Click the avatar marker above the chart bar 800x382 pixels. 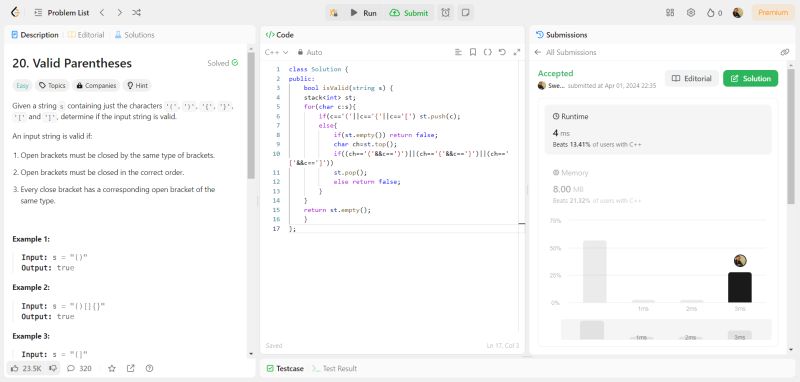[x=740, y=261]
